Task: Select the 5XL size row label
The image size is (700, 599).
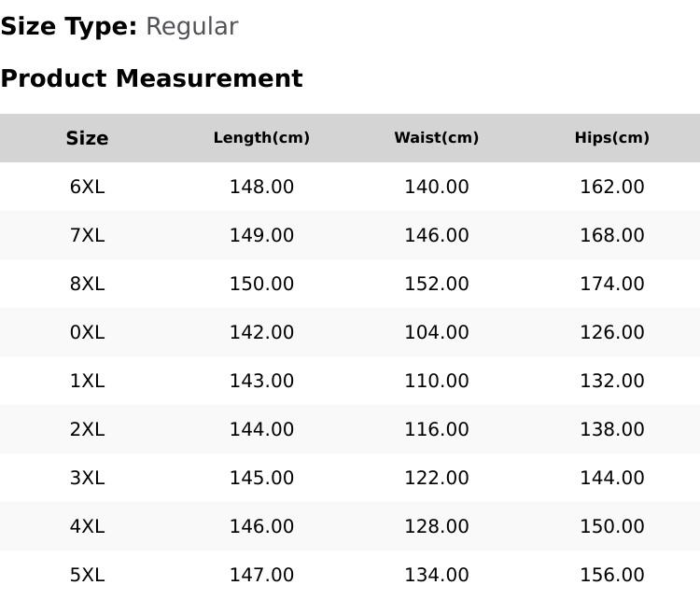Action: click(x=87, y=575)
